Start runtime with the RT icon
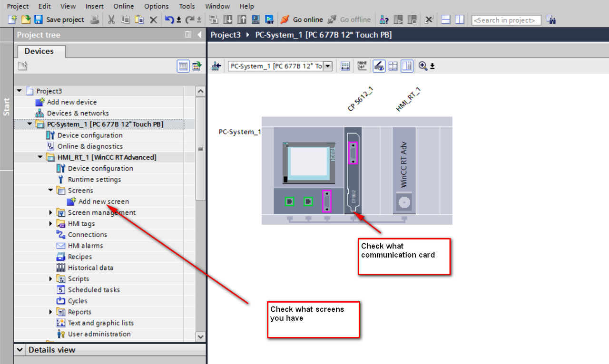609x364 pixels. pyautogui.click(x=270, y=19)
